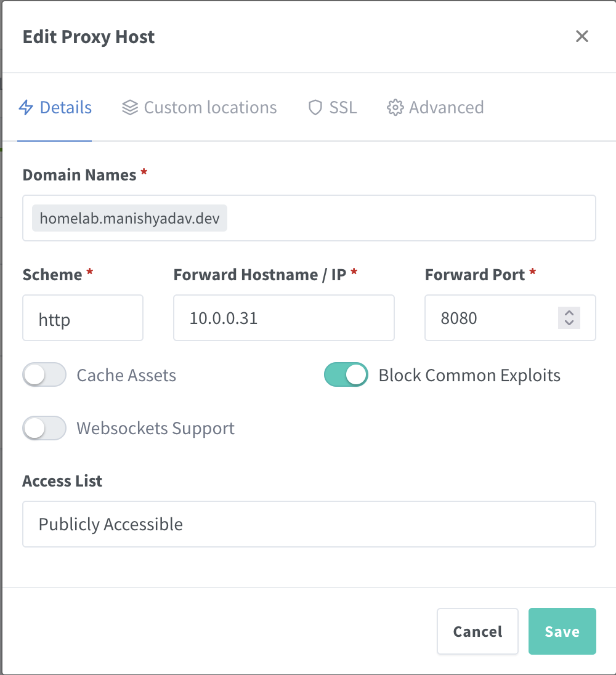
Task: Cancel editing the proxy host
Action: coord(477,631)
